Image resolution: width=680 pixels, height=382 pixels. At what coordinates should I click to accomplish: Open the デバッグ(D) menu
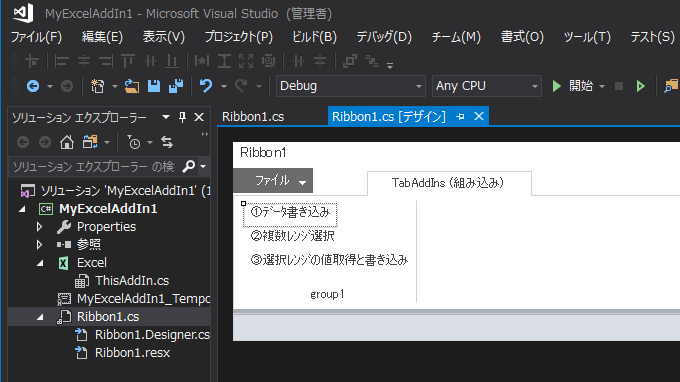tap(384, 37)
